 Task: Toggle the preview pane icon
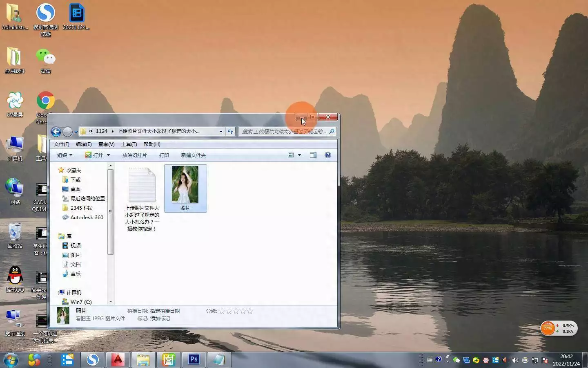[313, 155]
